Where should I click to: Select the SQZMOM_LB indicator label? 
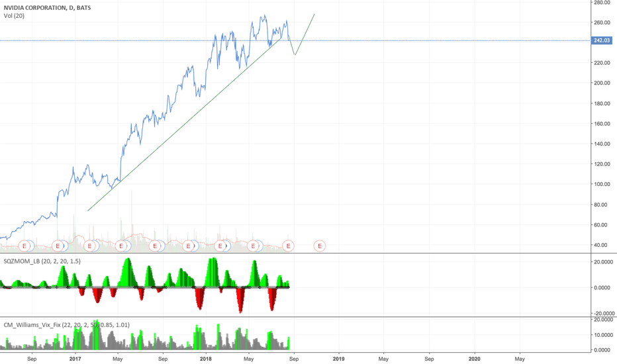point(42,261)
